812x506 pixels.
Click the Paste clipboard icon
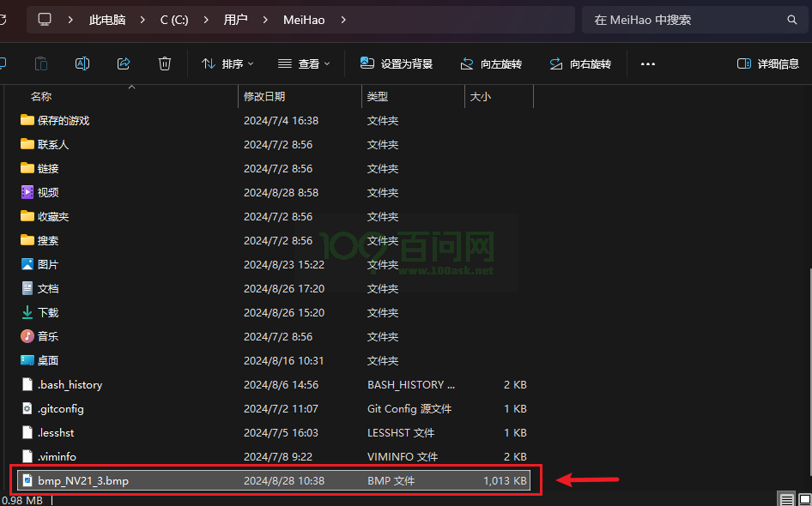41,63
